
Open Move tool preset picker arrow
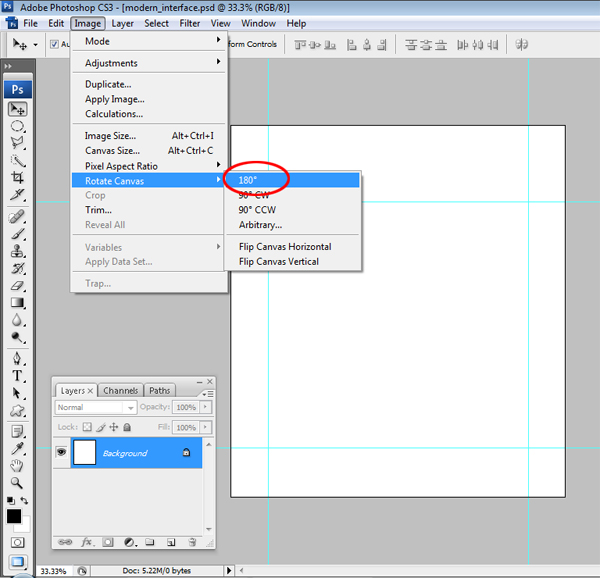(35, 45)
